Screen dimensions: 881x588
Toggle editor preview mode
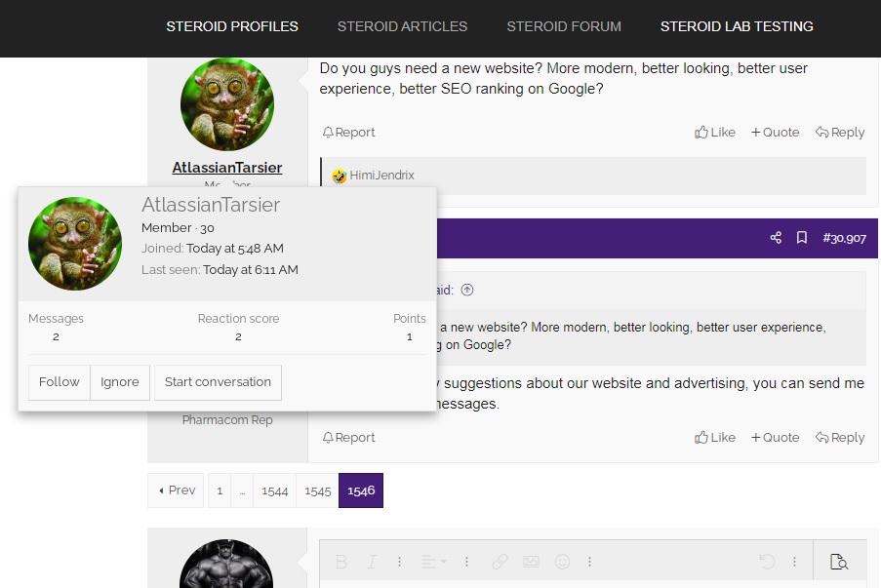pos(838,562)
